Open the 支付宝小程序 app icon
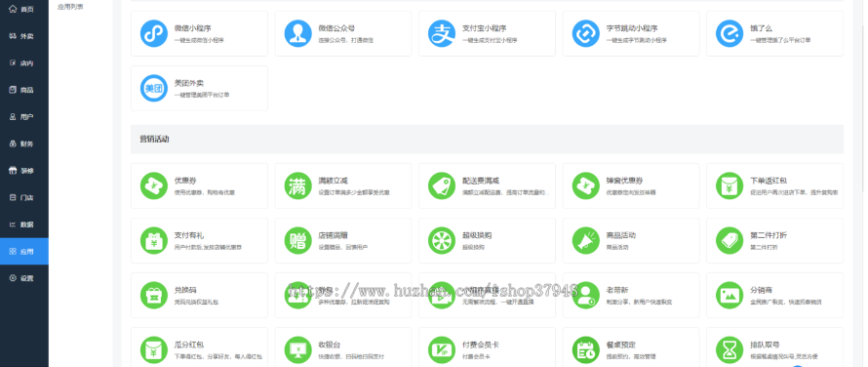 (442, 33)
